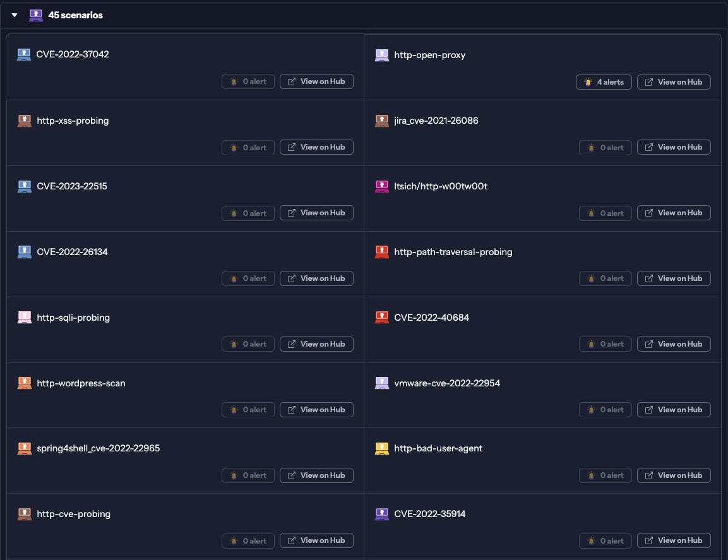The width and height of the screenshot is (728, 560).
Task: Select the pink ltsich/http-w00tw00t scenario icon
Action: coord(381,186)
